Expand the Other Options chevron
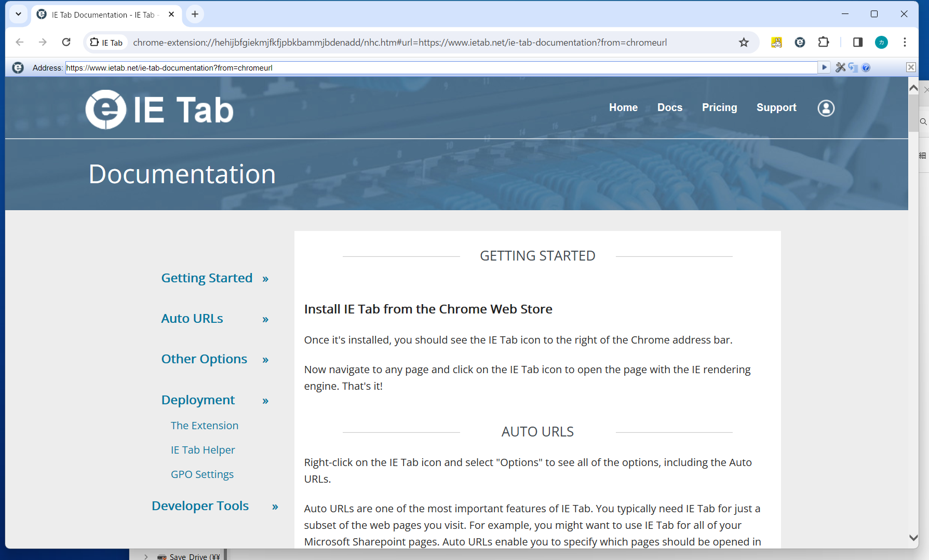Screen dimensions: 929x560 [265, 360]
